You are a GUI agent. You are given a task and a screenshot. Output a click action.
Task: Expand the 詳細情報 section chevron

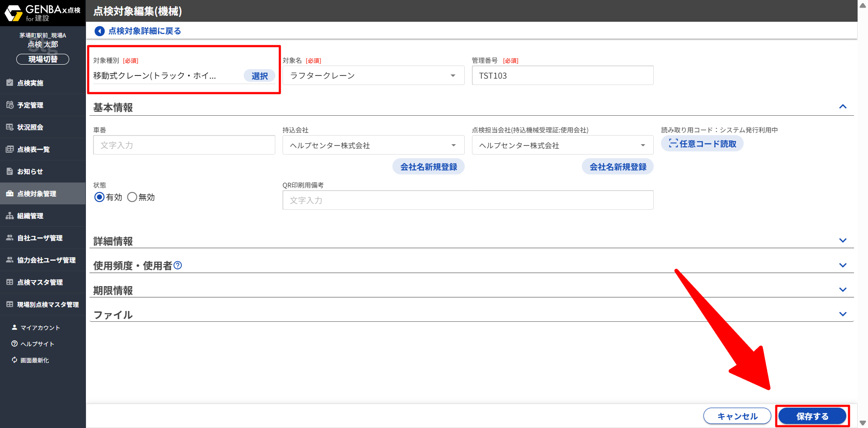(842, 240)
